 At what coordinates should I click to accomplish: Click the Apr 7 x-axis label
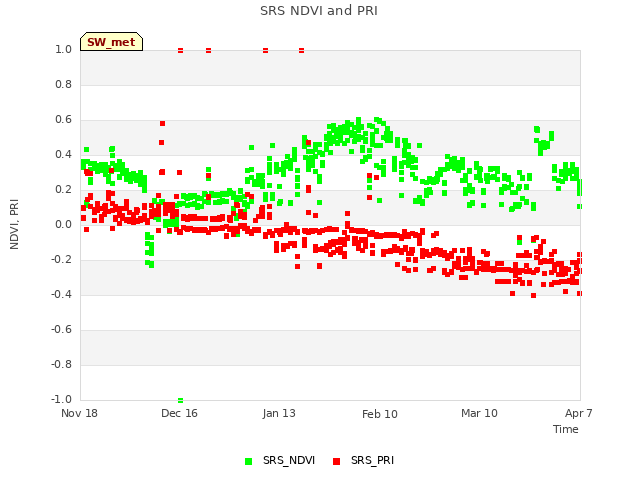click(x=578, y=413)
